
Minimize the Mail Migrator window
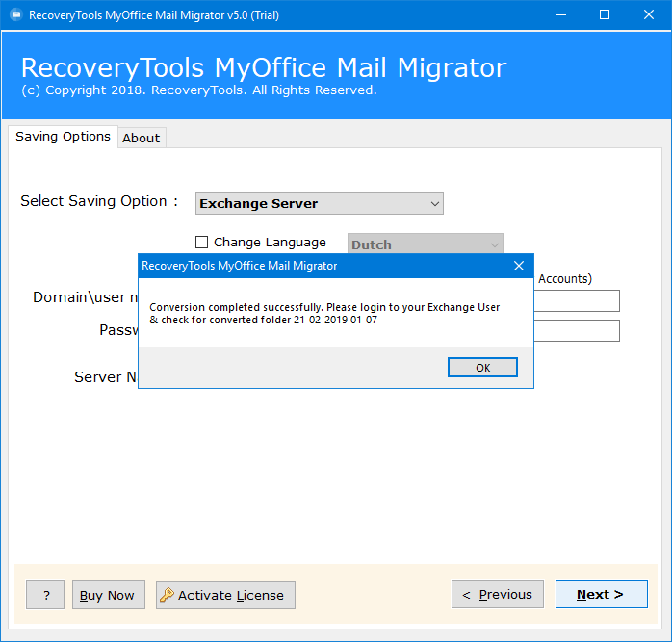tap(561, 15)
